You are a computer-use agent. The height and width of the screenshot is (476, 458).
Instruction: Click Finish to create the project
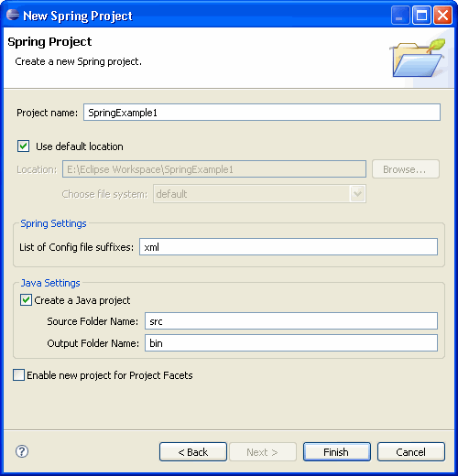click(337, 452)
